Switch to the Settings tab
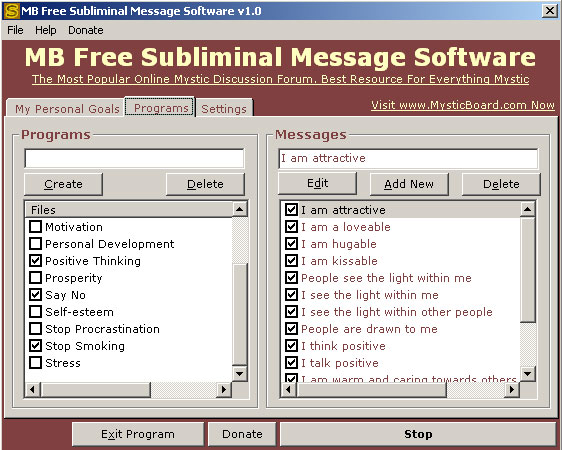 click(224, 109)
